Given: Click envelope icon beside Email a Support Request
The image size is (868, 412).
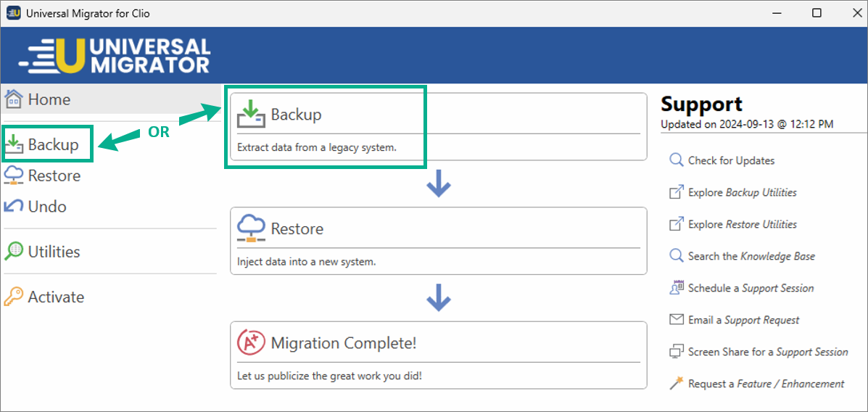Looking at the screenshot, I should 677,320.
